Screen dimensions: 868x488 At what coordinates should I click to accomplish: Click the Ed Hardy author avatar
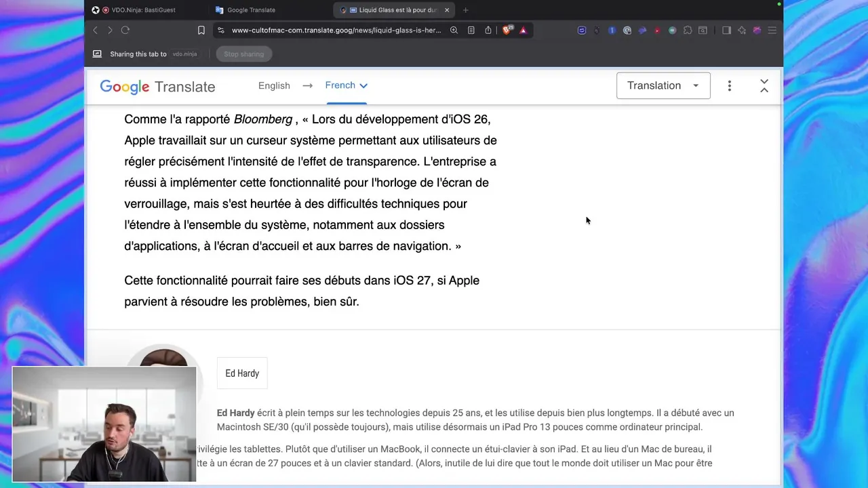[164, 358]
